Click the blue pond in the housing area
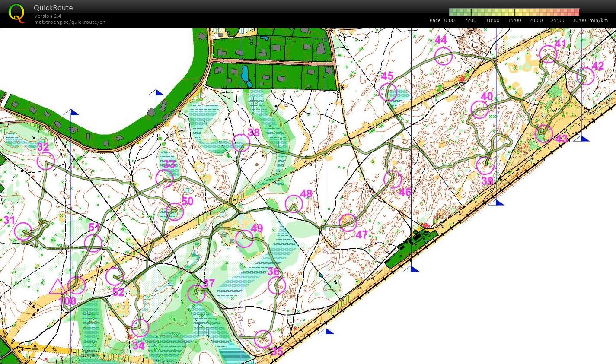The width and height of the screenshot is (616, 364). (245, 76)
